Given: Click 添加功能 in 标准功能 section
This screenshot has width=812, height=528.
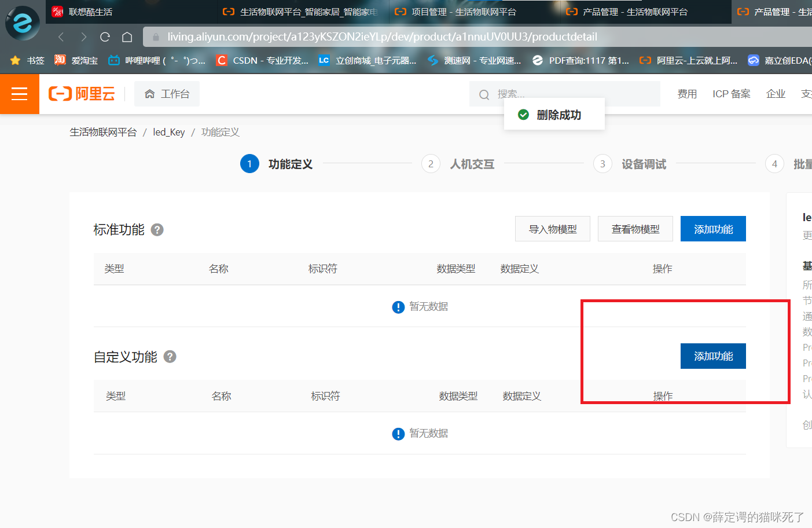Looking at the screenshot, I should coord(713,229).
